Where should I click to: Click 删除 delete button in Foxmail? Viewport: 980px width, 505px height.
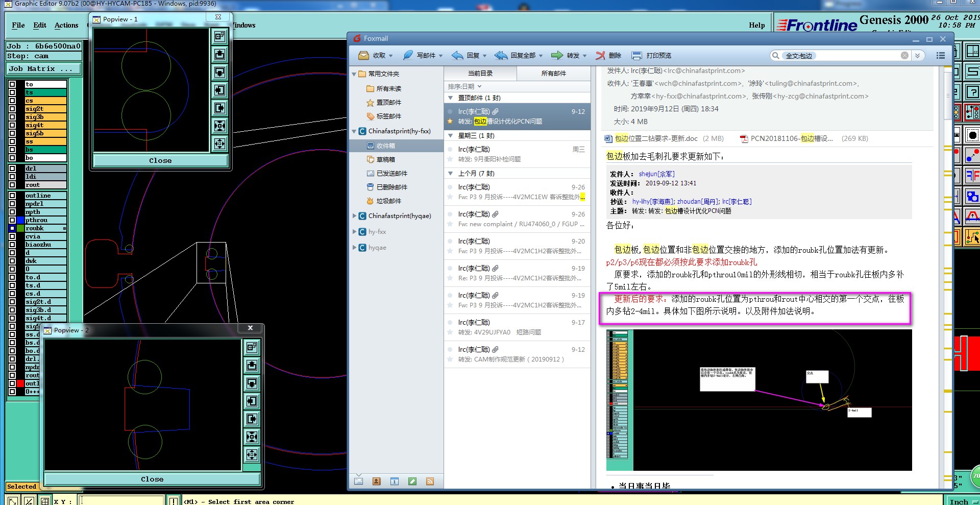(608, 55)
